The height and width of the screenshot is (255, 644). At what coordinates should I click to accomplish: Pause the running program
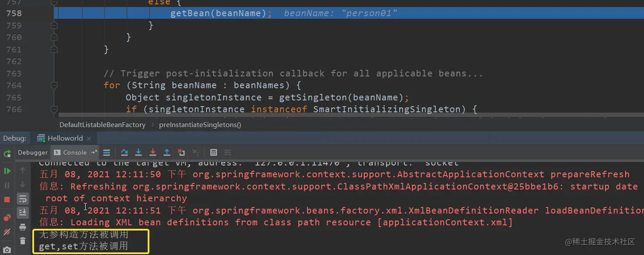tap(7, 185)
